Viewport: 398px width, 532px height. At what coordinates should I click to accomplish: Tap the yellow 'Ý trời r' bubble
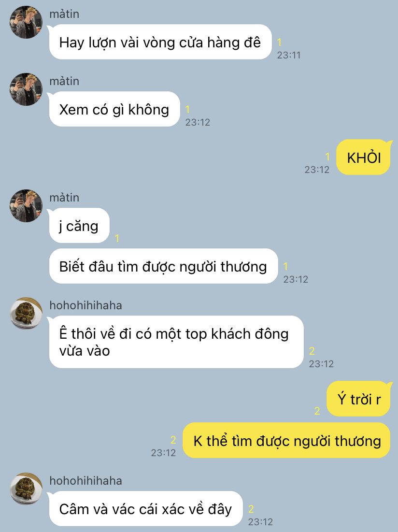coord(359,399)
